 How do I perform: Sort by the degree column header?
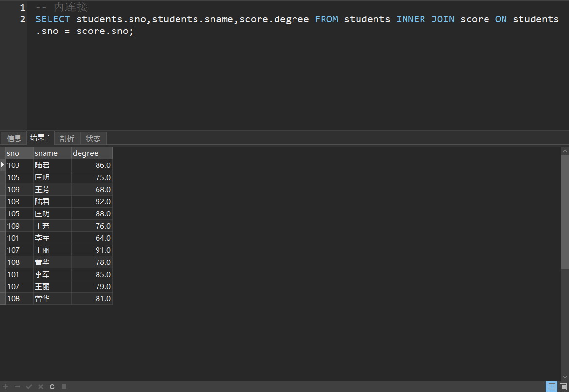[x=92, y=153]
